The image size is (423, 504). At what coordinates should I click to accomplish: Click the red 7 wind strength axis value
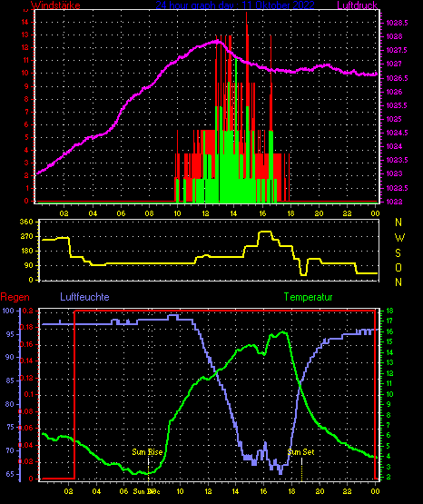(26, 112)
